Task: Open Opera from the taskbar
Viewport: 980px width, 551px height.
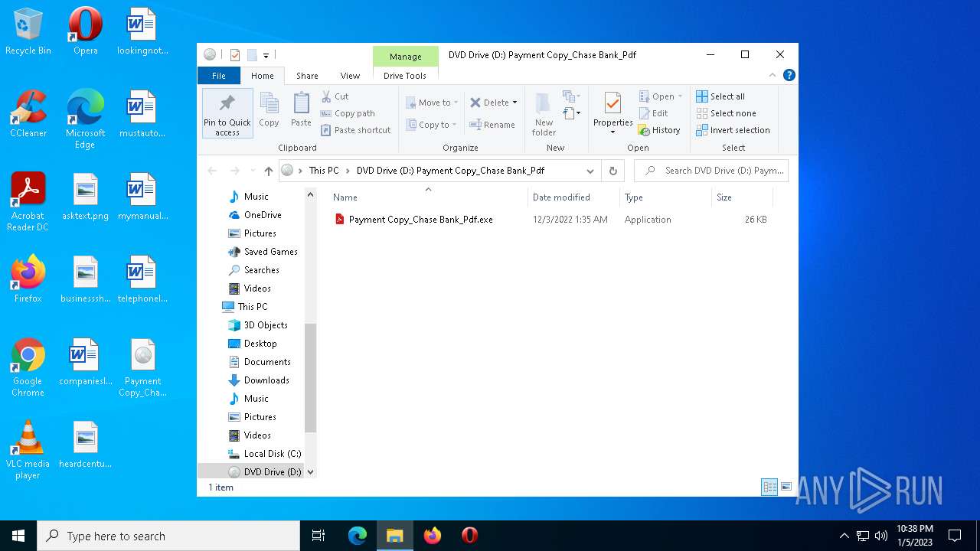Action: (470, 536)
